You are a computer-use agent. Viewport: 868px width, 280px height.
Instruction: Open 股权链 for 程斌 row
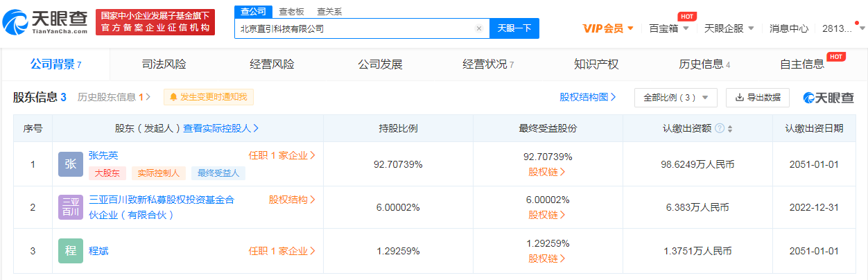[548, 259]
